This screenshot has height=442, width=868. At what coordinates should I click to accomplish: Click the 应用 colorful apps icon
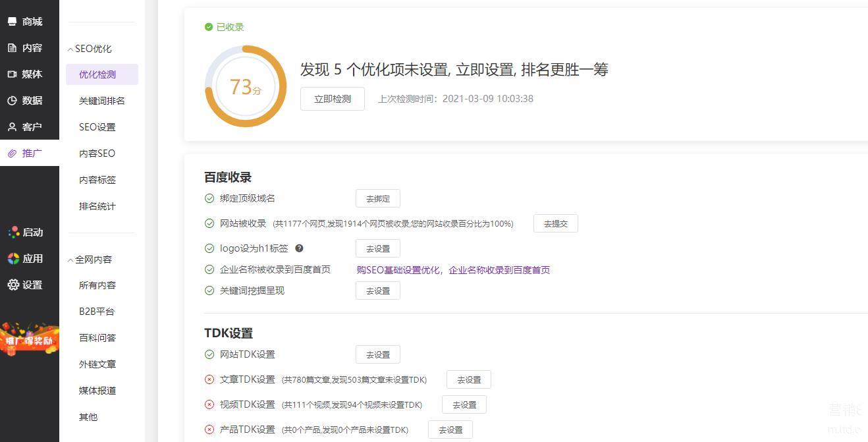point(13,259)
